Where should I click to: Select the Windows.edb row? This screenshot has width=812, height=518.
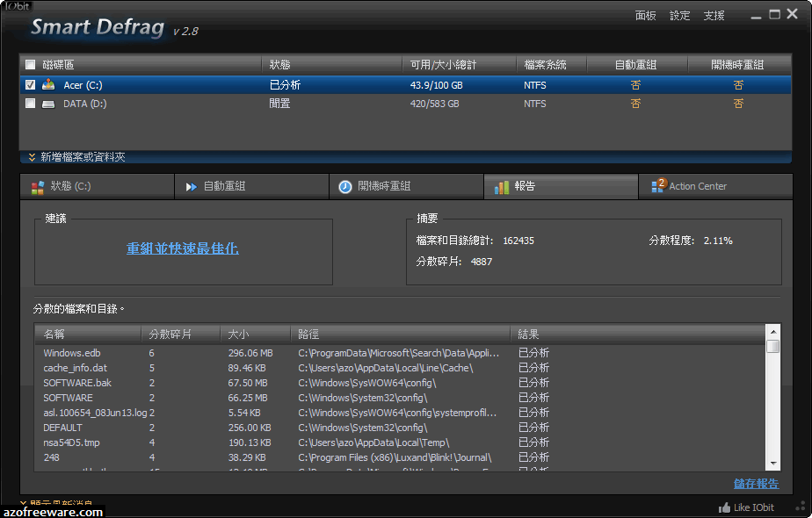(401, 353)
